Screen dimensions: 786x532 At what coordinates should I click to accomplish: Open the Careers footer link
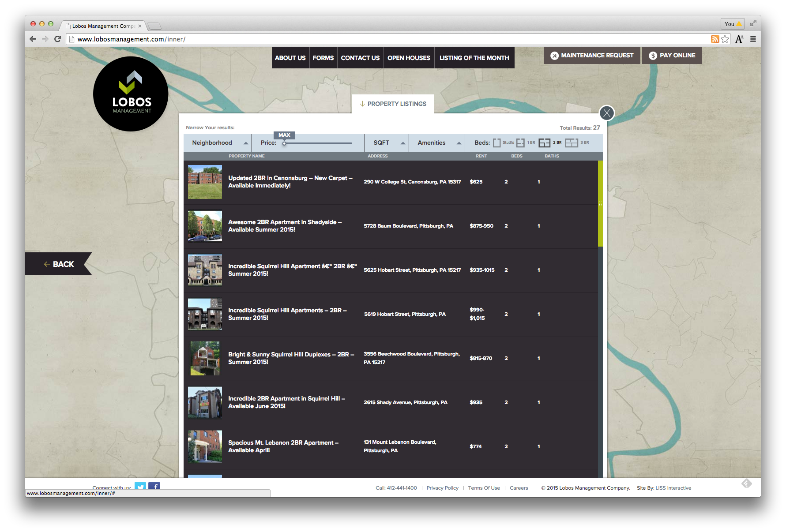point(519,488)
